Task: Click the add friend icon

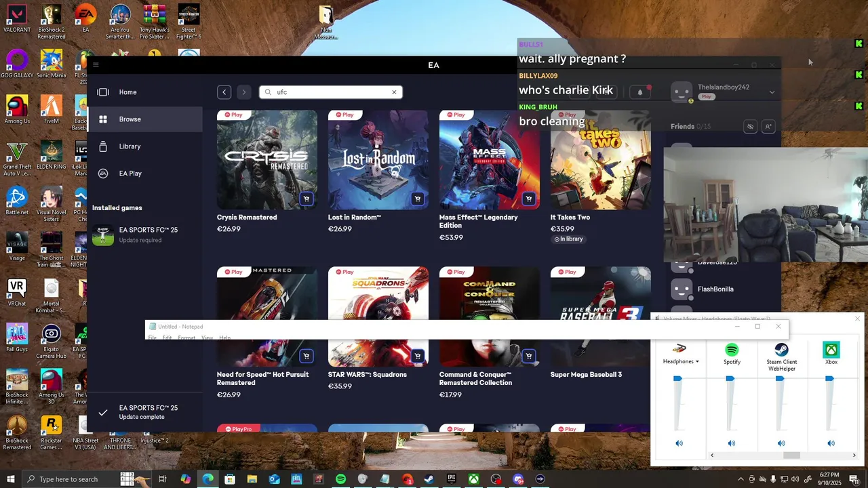Action: click(768, 127)
